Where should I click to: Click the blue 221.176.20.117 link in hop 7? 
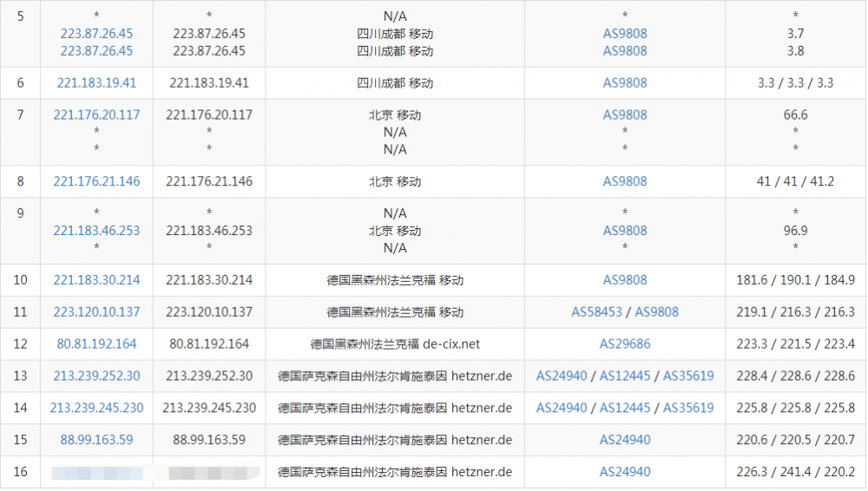[96, 115]
